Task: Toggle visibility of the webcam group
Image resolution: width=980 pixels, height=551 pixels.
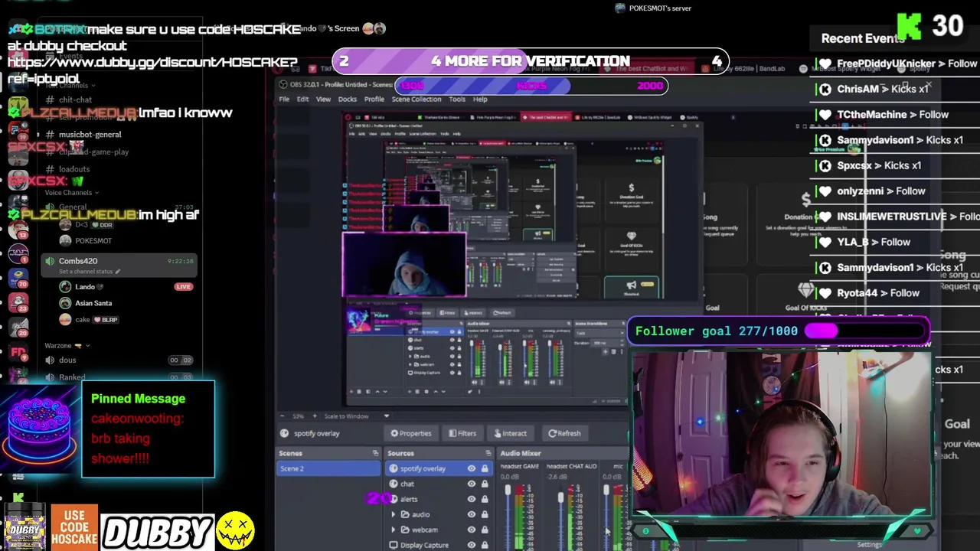Action: tap(472, 530)
